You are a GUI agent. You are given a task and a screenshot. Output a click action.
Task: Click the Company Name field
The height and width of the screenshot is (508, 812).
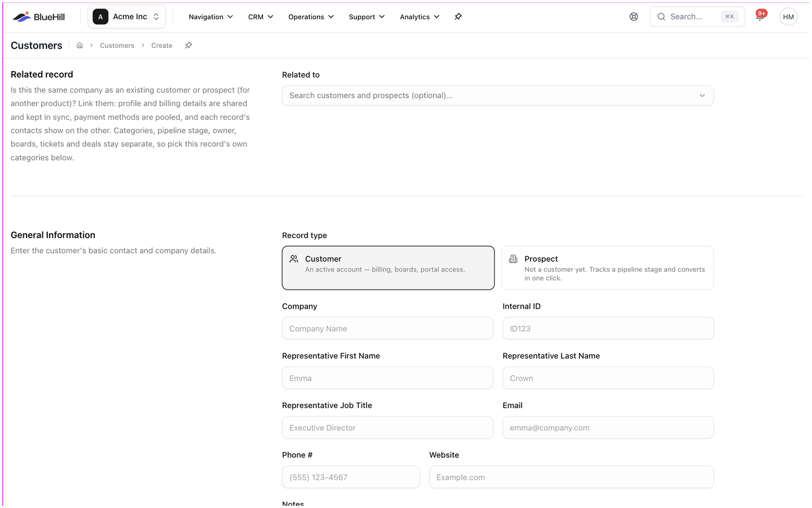click(x=387, y=329)
